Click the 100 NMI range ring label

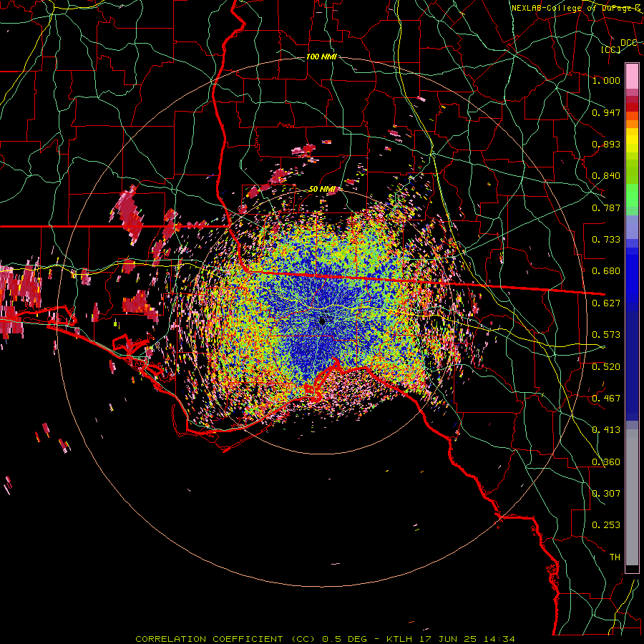321,57
